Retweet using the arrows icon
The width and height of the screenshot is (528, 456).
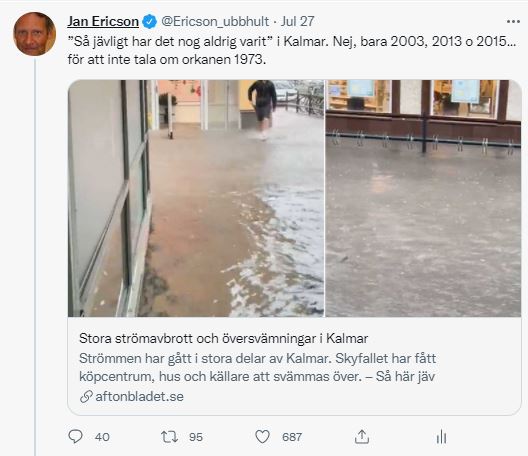pyautogui.click(x=169, y=437)
